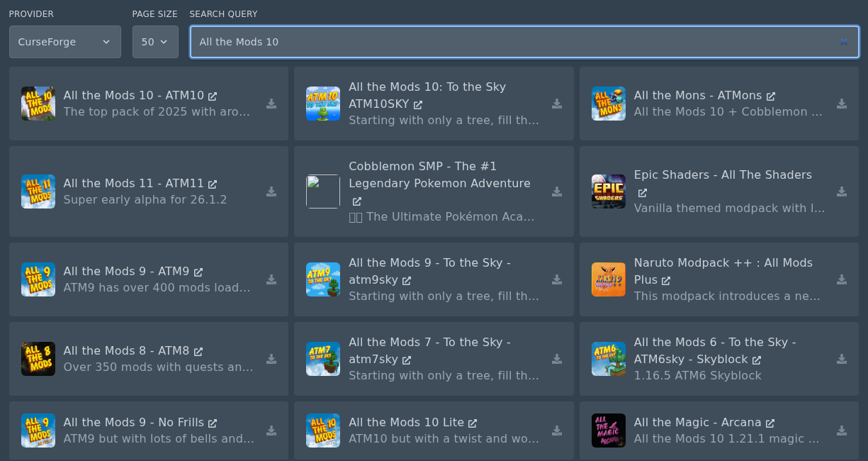Open external link for atm9sky

(407, 281)
